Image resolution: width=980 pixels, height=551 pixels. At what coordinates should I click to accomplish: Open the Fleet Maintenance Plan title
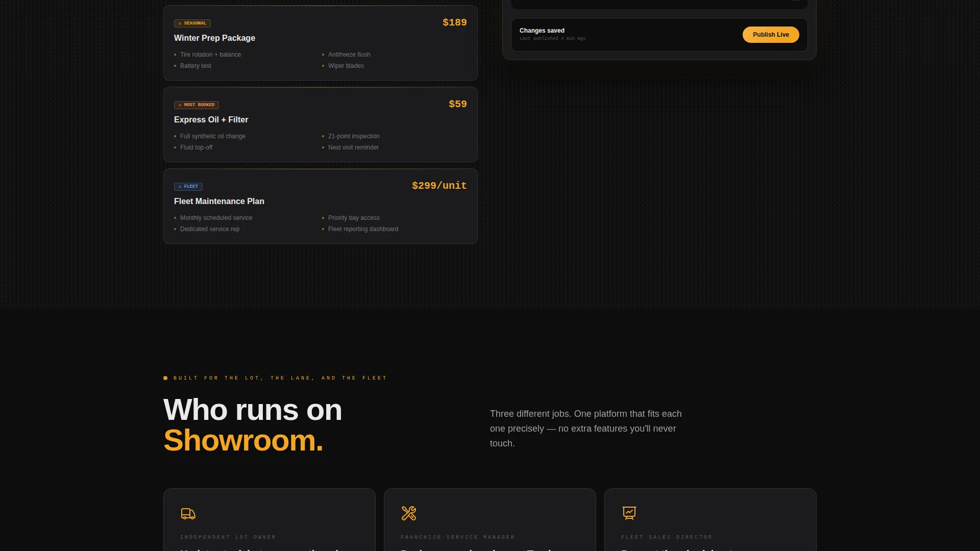point(219,202)
